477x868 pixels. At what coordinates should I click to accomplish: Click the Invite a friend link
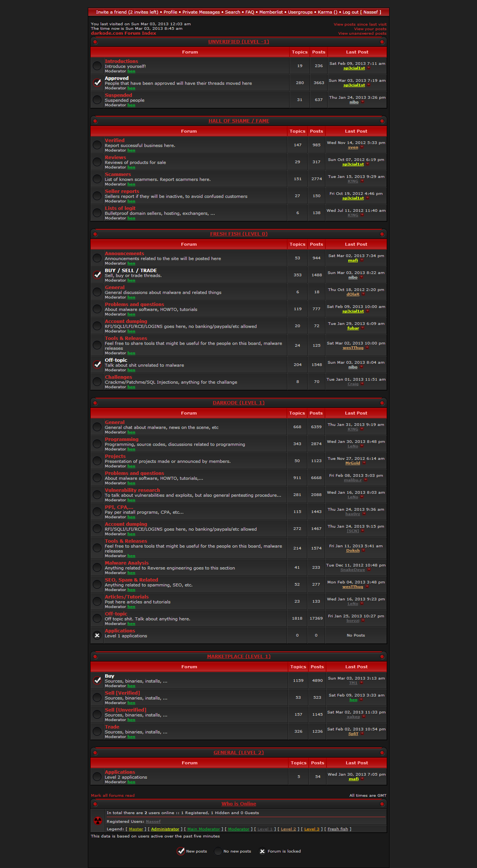pos(127,12)
